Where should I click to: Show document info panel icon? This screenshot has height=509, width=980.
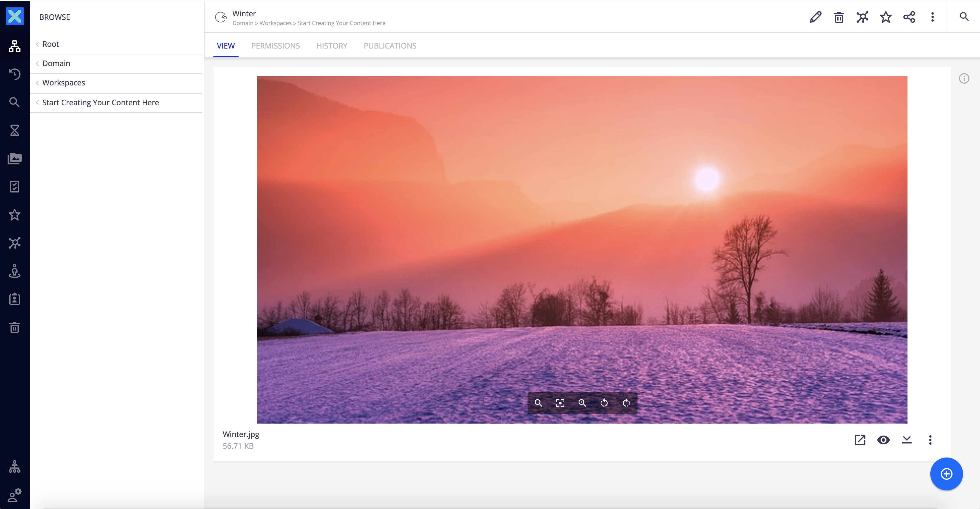(964, 79)
